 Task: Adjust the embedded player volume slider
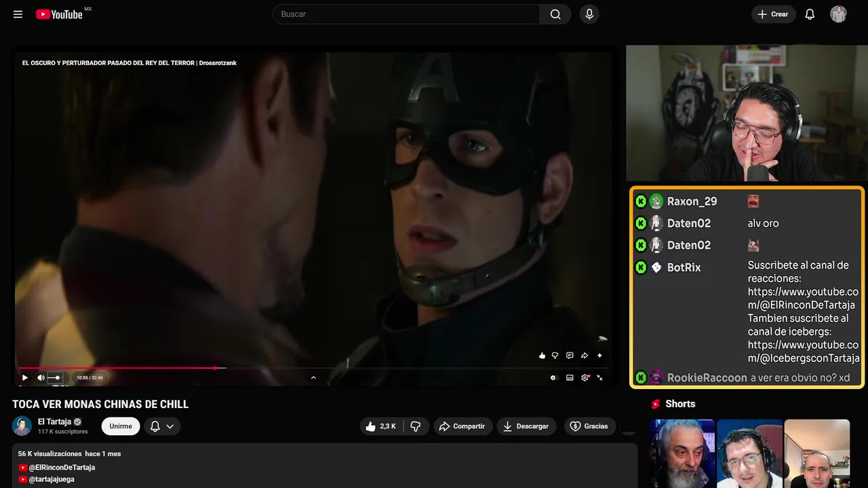pyautogui.click(x=54, y=378)
